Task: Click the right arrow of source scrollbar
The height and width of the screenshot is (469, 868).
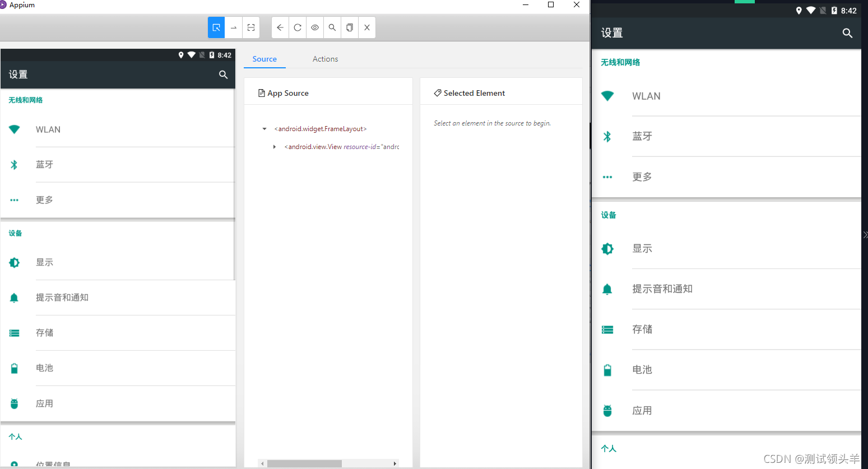Action: click(395, 463)
